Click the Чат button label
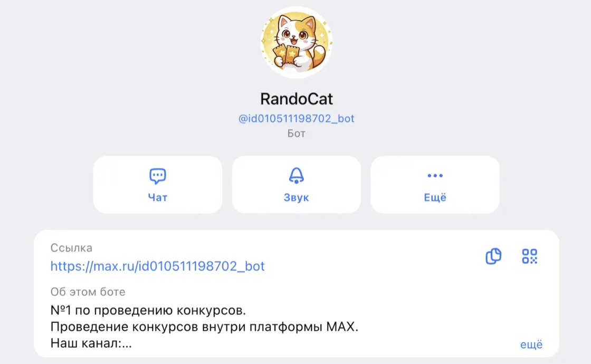This screenshot has width=591, height=364. (x=158, y=197)
